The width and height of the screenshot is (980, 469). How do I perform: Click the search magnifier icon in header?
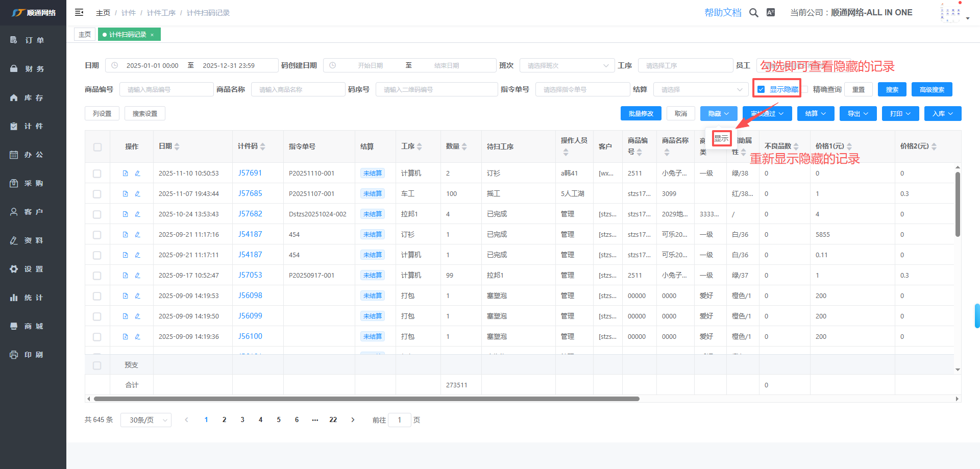753,13
